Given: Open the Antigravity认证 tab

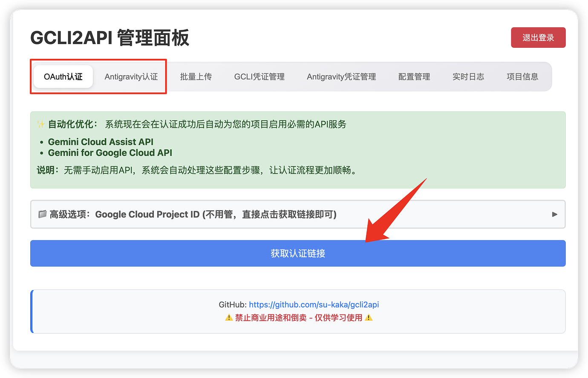Looking at the screenshot, I should [x=131, y=77].
